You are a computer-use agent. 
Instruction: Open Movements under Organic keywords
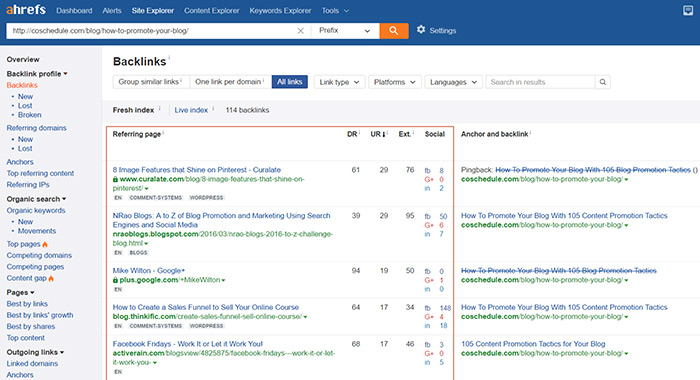37,231
